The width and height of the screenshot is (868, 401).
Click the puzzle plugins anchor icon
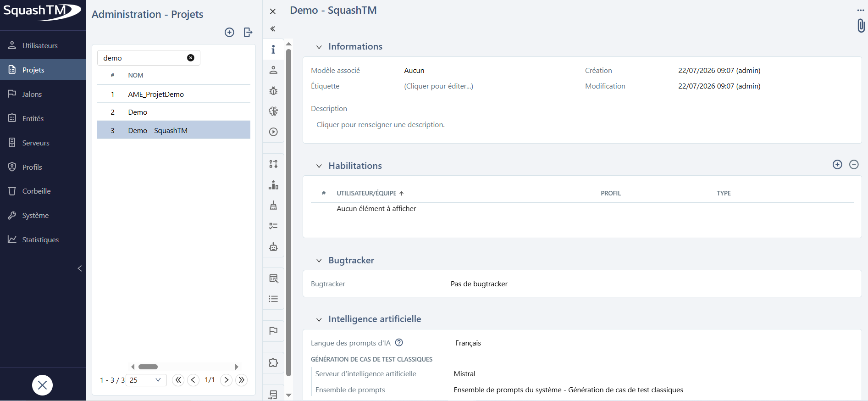pyautogui.click(x=273, y=363)
